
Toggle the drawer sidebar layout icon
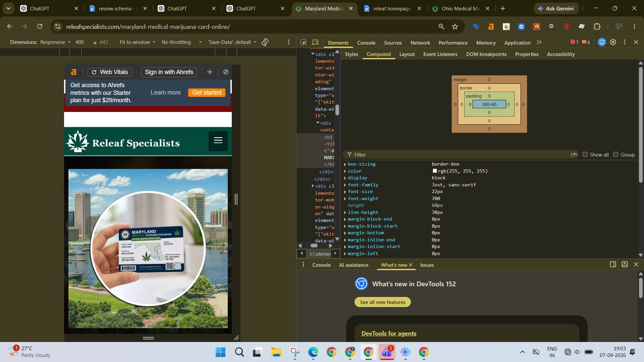(x=613, y=264)
